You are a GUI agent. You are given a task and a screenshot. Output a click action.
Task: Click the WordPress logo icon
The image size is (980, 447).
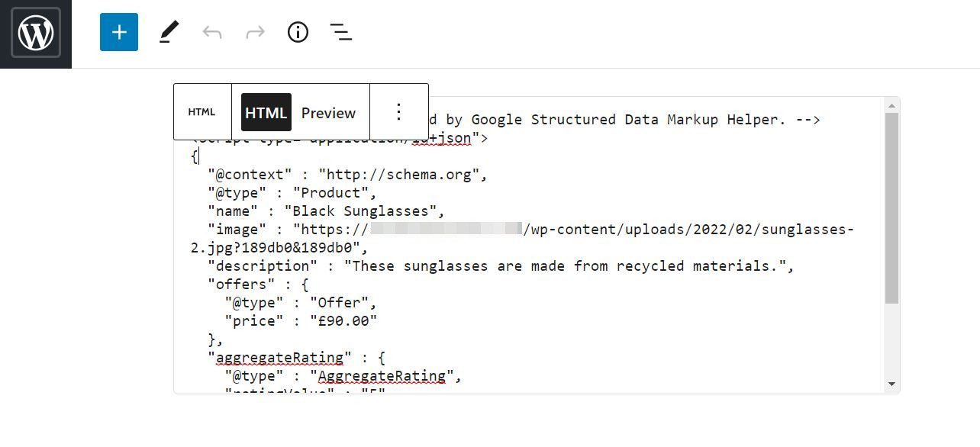[x=35, y=34]
